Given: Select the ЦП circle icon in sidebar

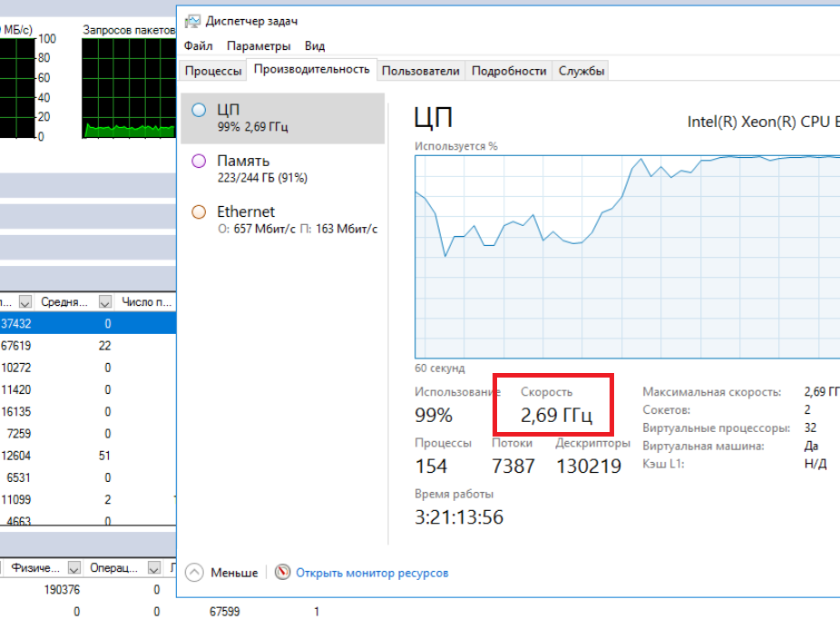Looking at the screenshot, I should pyautogui.click(x=199, y=110).
